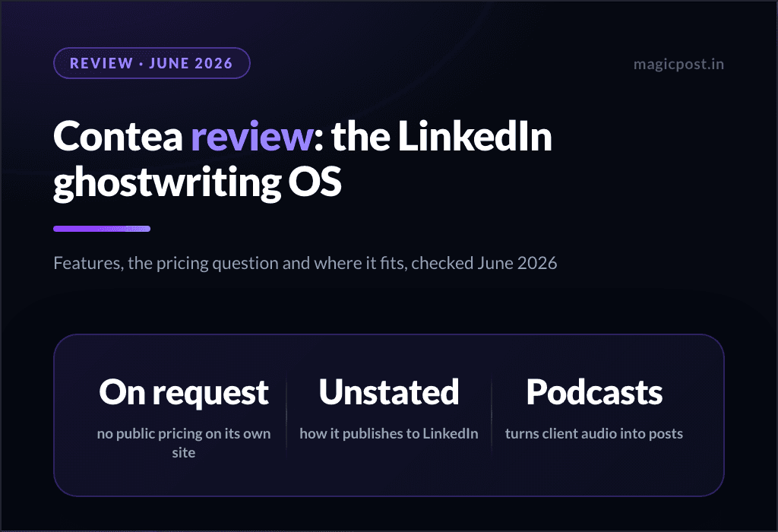Select the word "Contea" in the headline
The image size is (778, 532).
(x=118, y=137)
